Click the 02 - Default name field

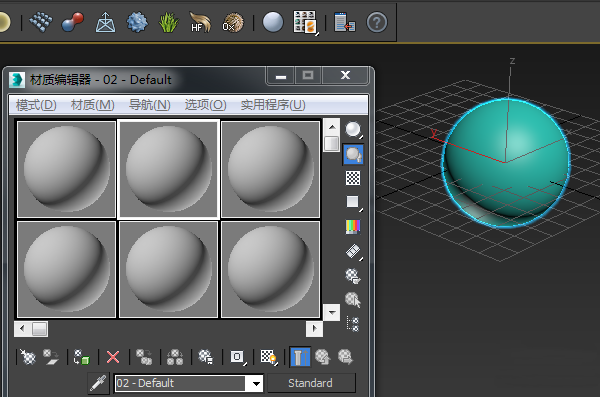tap(180, 383)
